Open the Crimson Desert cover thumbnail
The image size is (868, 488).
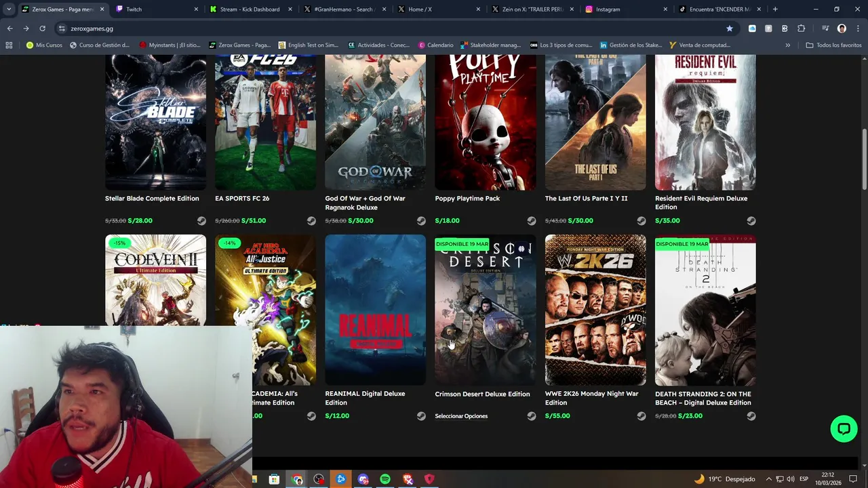click(x=485, y=310)
